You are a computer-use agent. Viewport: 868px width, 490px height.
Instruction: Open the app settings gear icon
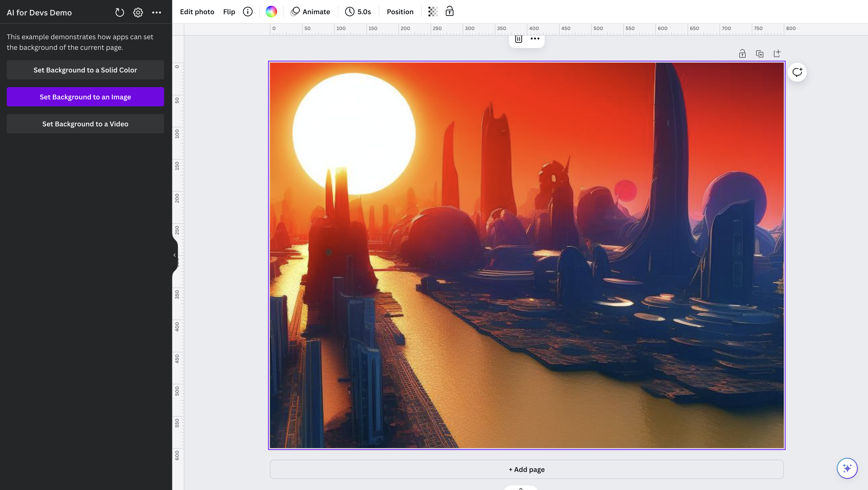138,13
